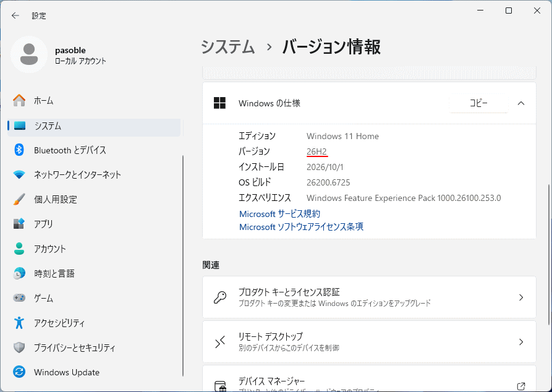Click the external link icon for Device Manager
552x392 pixels.
click(521, 386)
